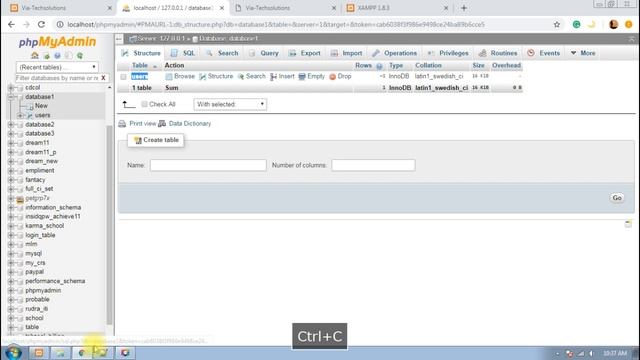Click the green Grammarly extension icon

[x=576, y=24]
